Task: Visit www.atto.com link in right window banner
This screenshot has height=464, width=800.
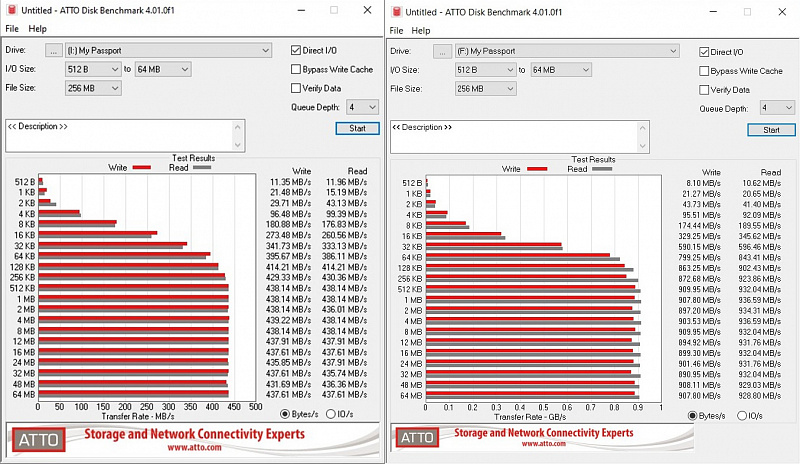Action: coord(543,444)
